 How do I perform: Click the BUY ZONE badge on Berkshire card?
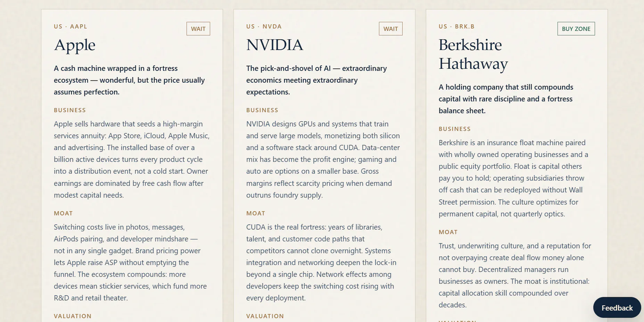576,29
